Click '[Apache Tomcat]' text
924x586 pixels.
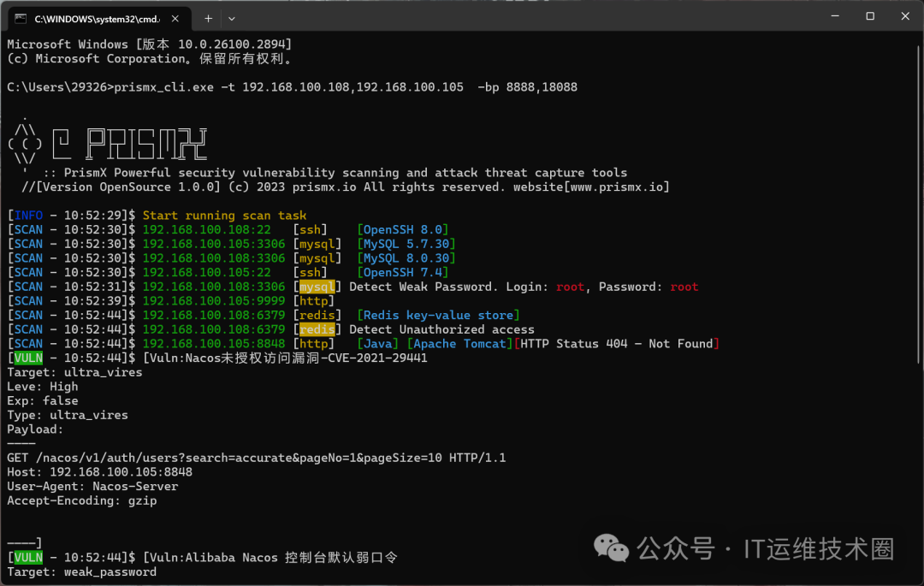point(459,344)
